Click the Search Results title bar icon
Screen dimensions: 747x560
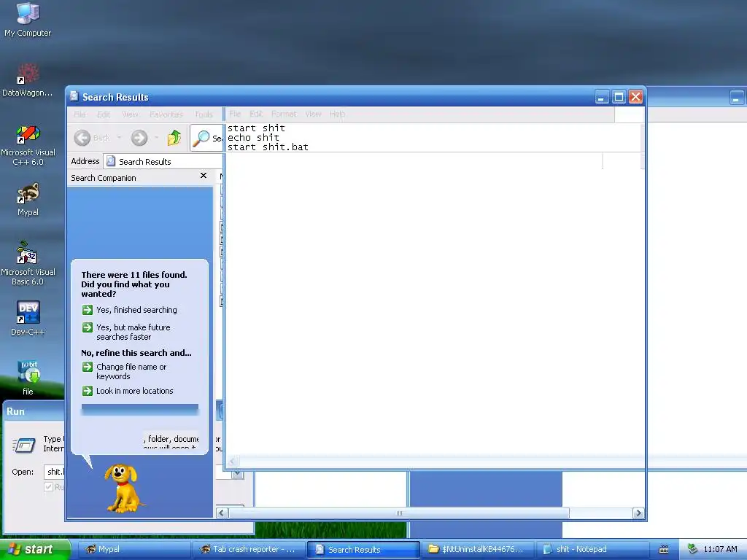point(74,97)
